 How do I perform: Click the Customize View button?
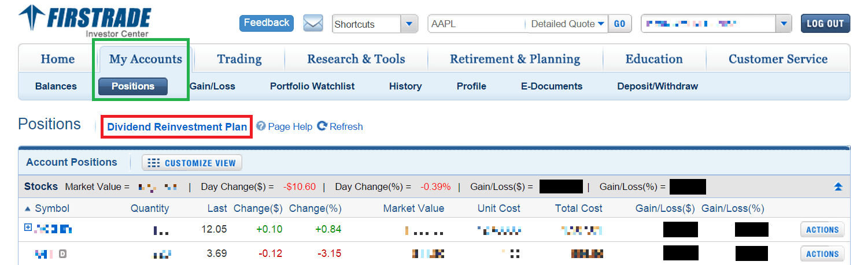tap(192, 163)
